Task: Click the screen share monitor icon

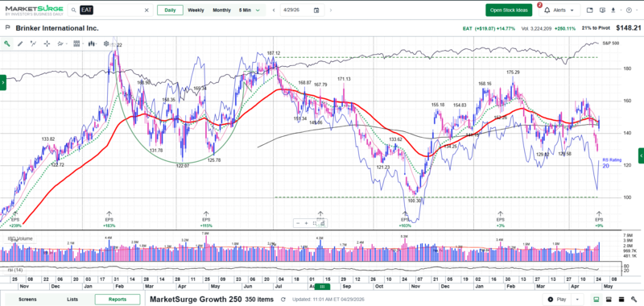Action: coord(602,10)
